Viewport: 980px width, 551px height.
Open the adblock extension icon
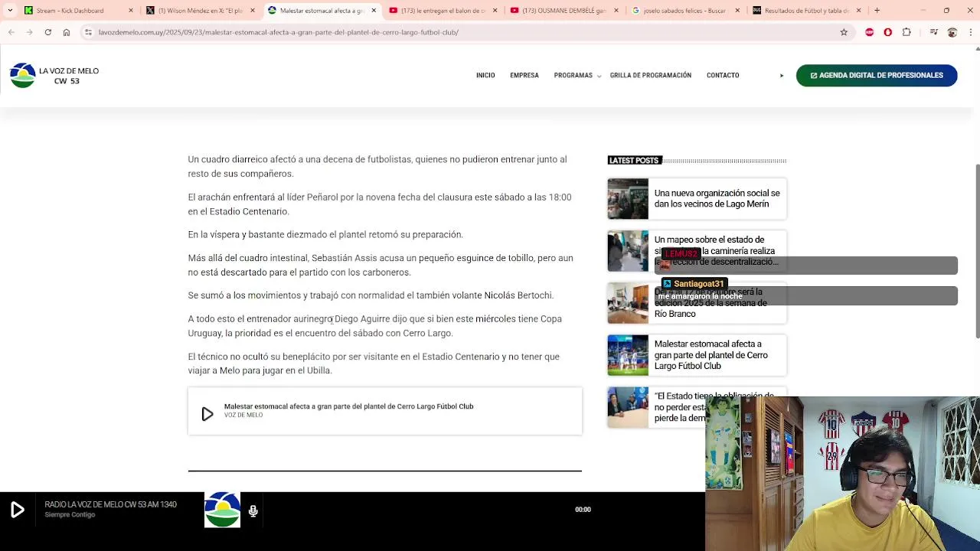tap(869, 32)
